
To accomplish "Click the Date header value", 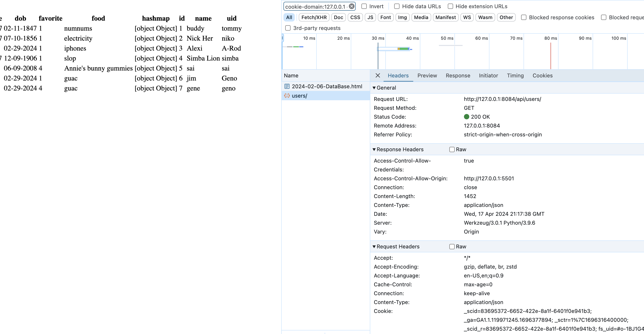I will coord(504,214).
